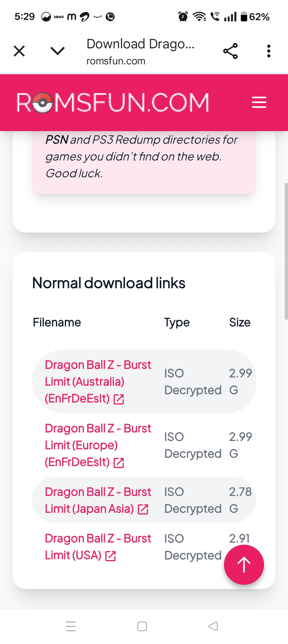Click external-link icon beside Japan Asia entry

coord(143,509)
